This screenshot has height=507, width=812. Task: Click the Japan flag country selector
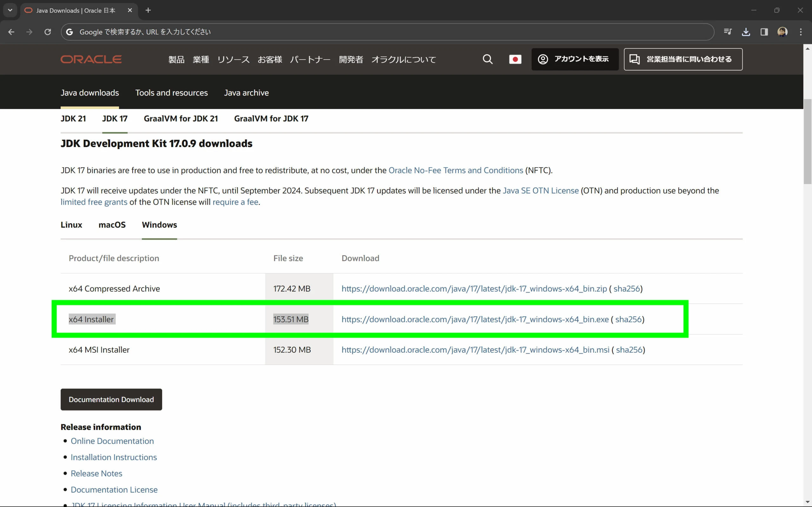515,59
